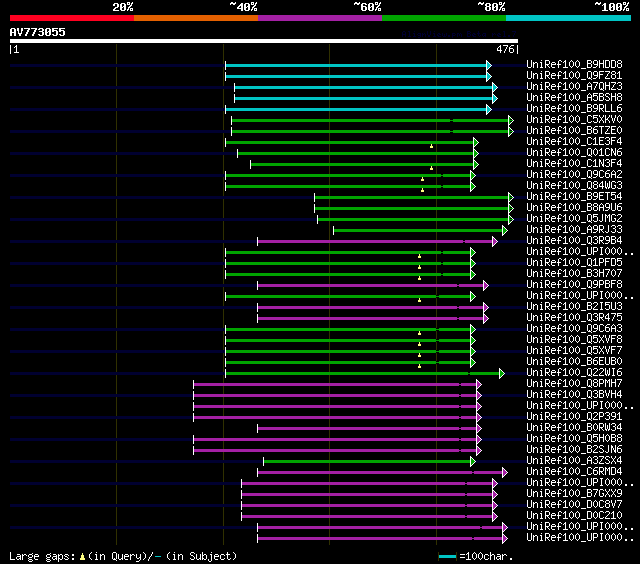Click the red 20% identity legend segment
The image size is (640, 564).
(72, 18)
